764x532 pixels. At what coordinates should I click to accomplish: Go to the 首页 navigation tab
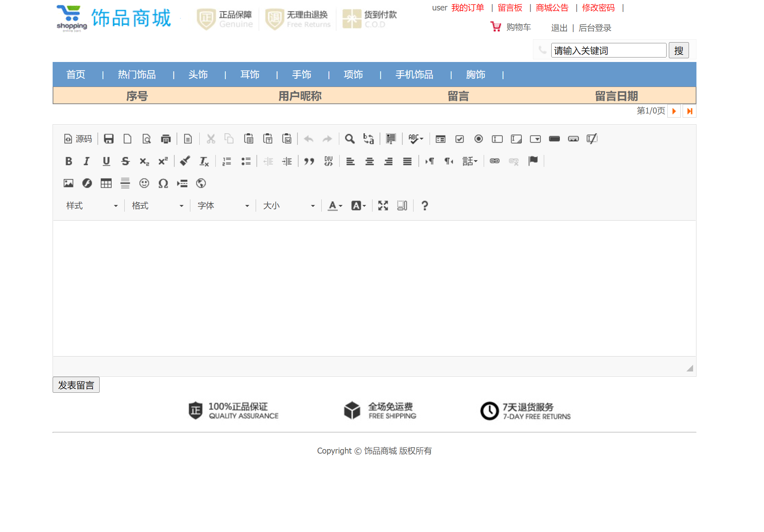tap(75, 75)
